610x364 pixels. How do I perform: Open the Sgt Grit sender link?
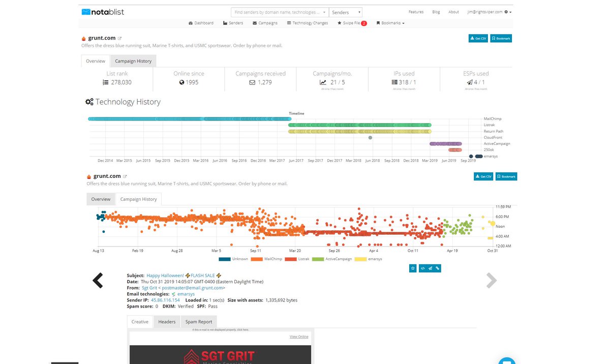coord(184,288)
